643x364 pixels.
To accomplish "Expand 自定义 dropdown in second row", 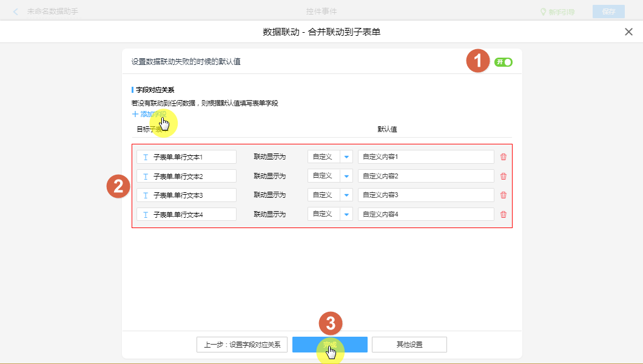I will pos(346,176).
